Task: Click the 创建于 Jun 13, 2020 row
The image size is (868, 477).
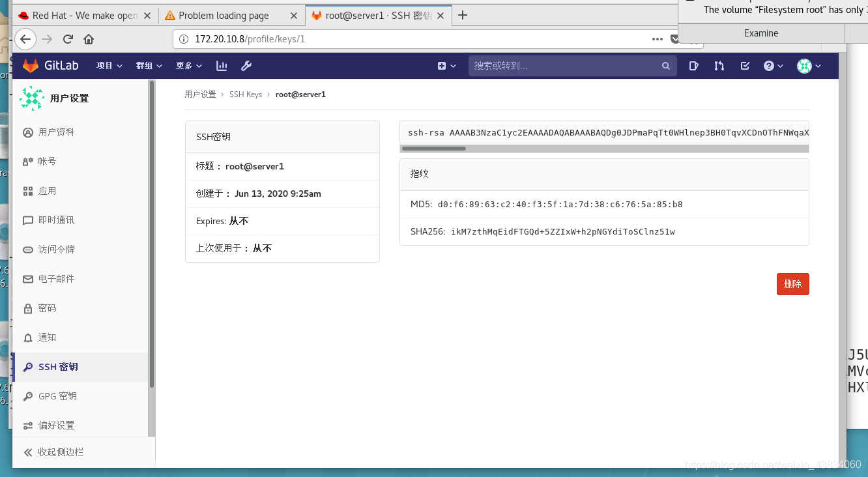Action: pyautogui.click(x=282, y=194)
